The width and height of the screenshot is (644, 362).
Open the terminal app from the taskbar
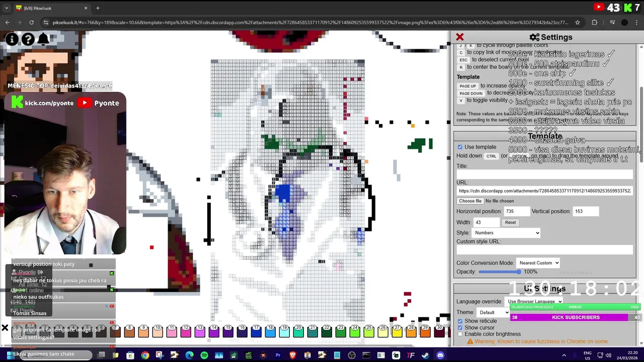(x=366, y=355)
